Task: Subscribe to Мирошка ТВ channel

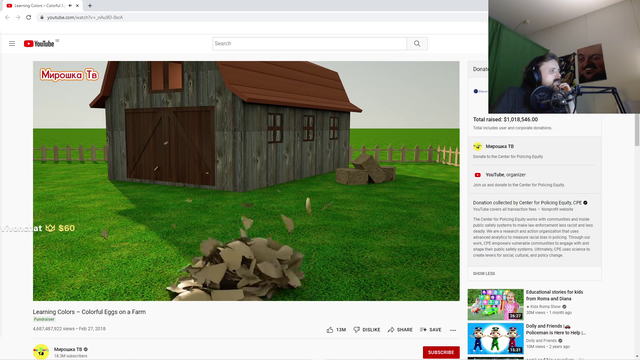Action: point(441,352)
